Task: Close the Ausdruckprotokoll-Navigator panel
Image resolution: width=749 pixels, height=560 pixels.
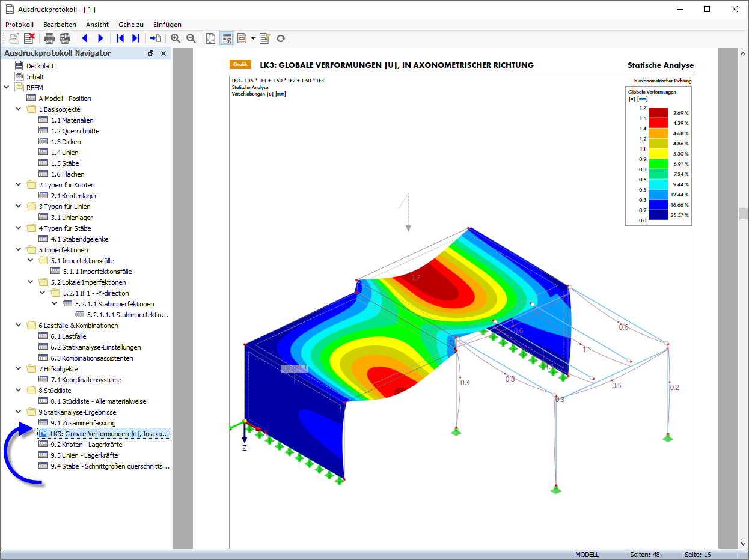Action: coord(163,53)
